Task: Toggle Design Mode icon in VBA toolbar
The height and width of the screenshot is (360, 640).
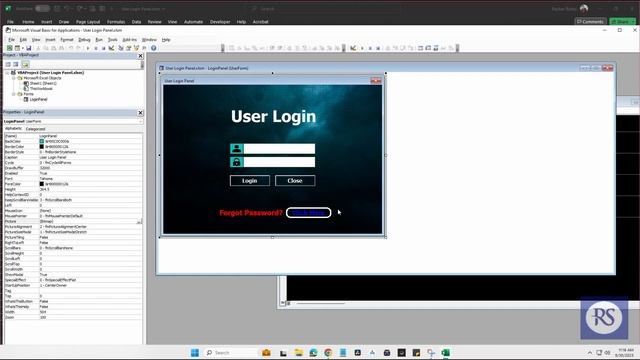Action: tap(111, 48)
